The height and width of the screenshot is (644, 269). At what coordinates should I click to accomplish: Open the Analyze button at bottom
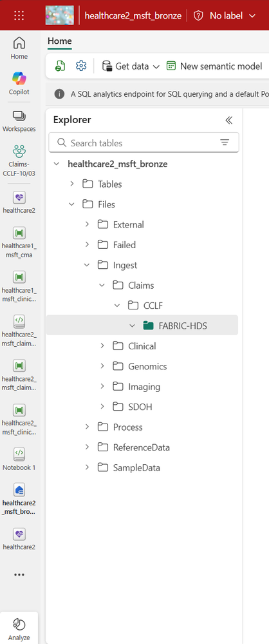(19, 629)
